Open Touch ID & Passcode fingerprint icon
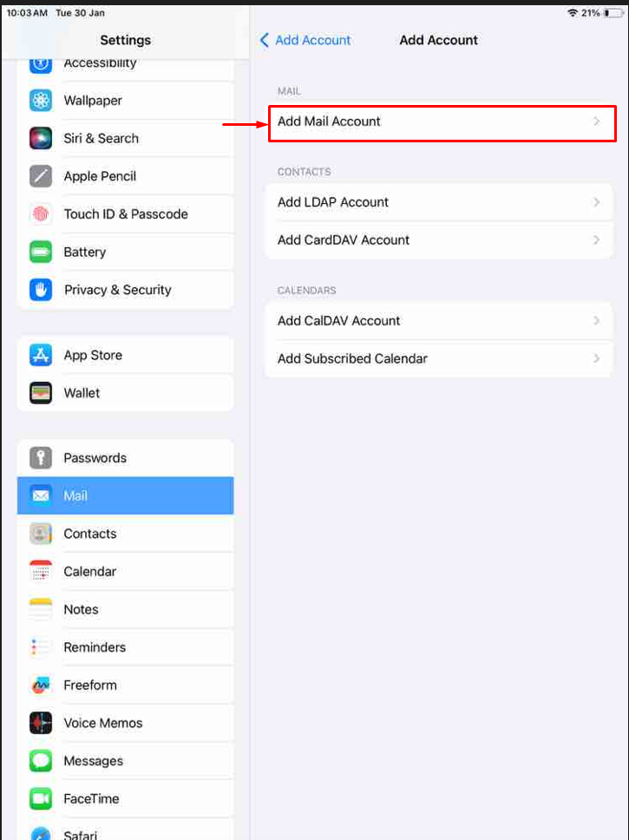 41,214
